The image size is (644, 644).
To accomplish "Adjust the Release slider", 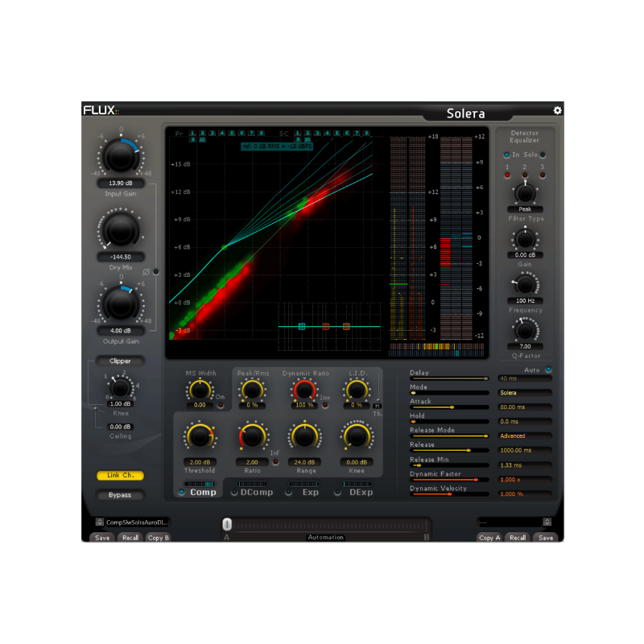I will pos(449,451).
